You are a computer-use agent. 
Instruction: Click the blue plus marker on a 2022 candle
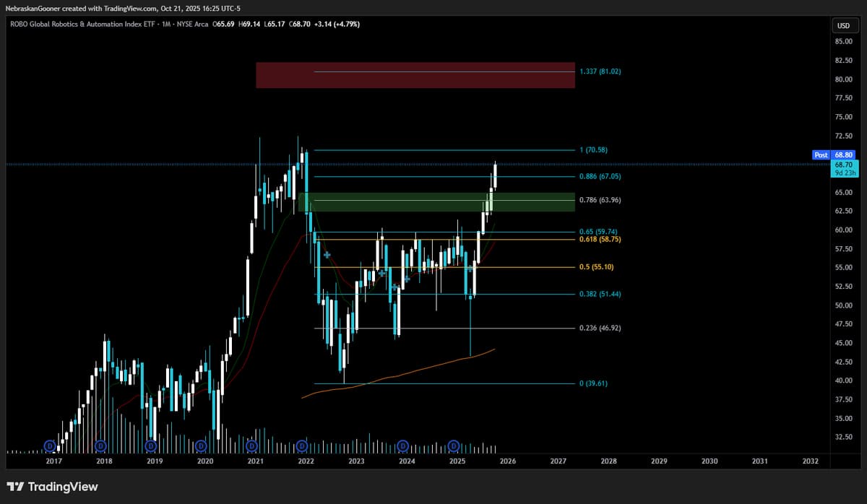click(327, 254)
